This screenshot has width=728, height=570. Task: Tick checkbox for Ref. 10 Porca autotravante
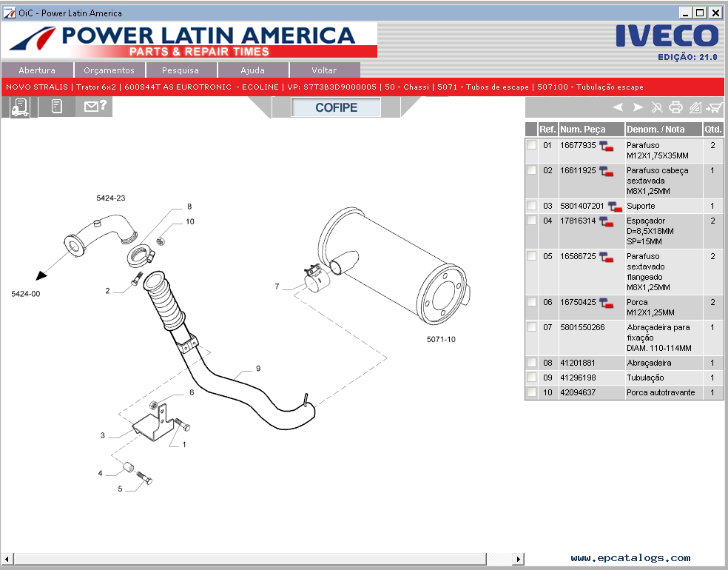point(532,392)
